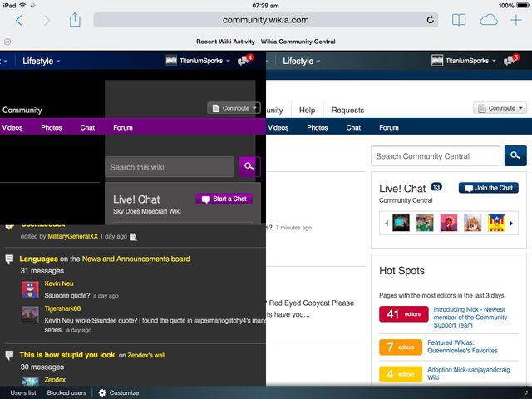Tap the community.wikia.com address bar
Image resolution: width=532 pixels, height=399 pixels.
click(266, 20)
